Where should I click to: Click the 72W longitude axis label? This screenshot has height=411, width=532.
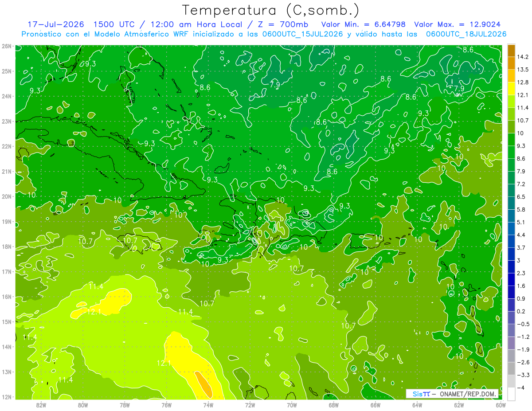[250, 405]
